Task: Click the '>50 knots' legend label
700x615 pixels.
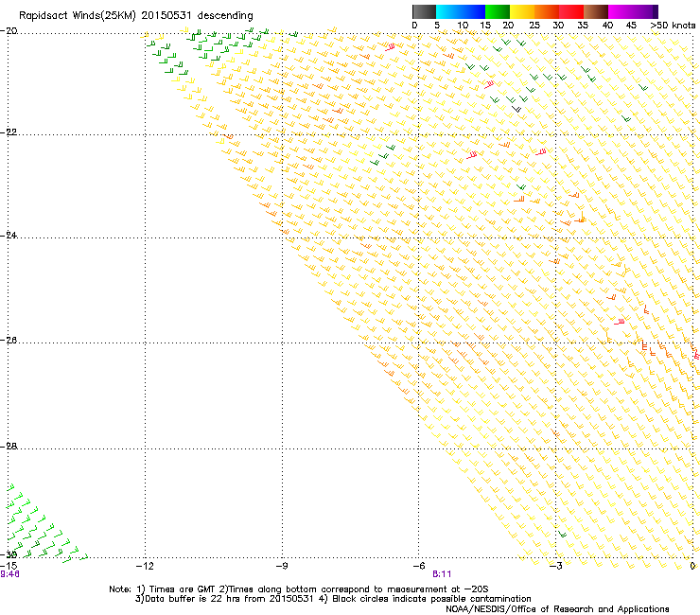Action: 673,26
